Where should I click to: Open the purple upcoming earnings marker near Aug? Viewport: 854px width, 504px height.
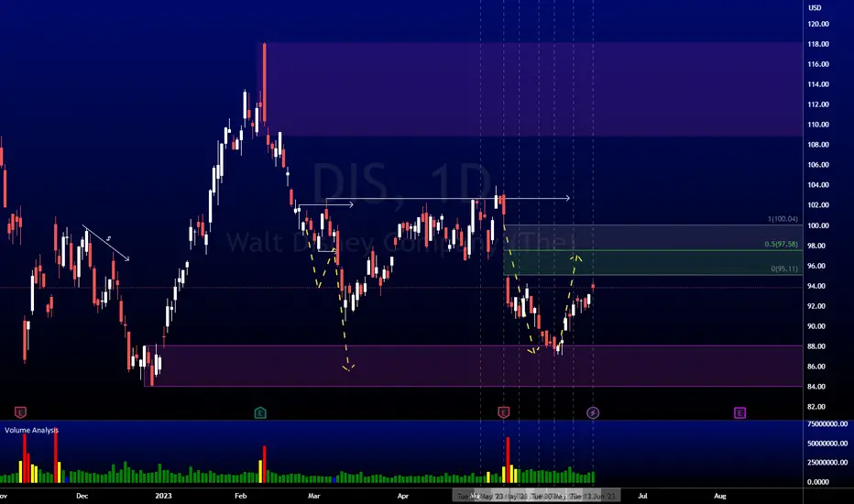(x=739, y=412)
